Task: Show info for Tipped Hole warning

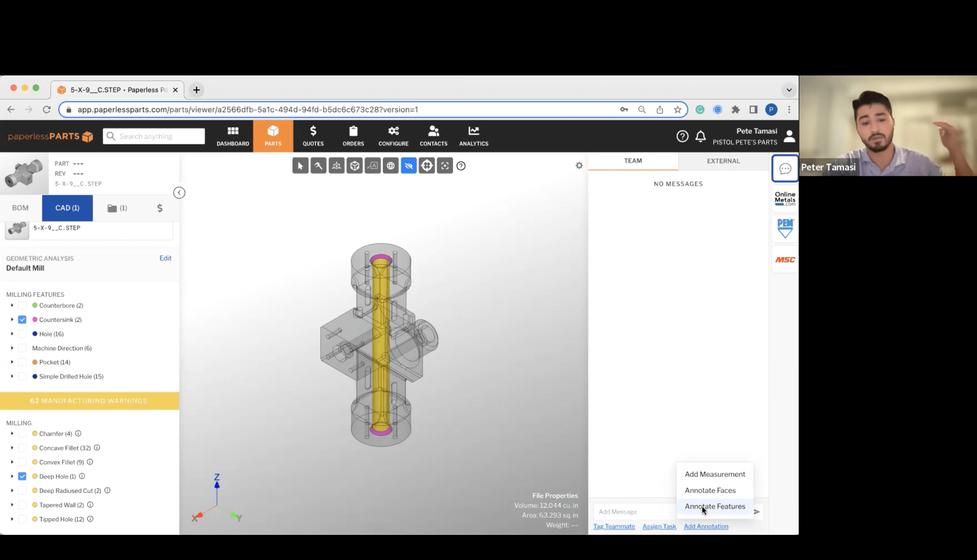Action: tap(90, 519)
